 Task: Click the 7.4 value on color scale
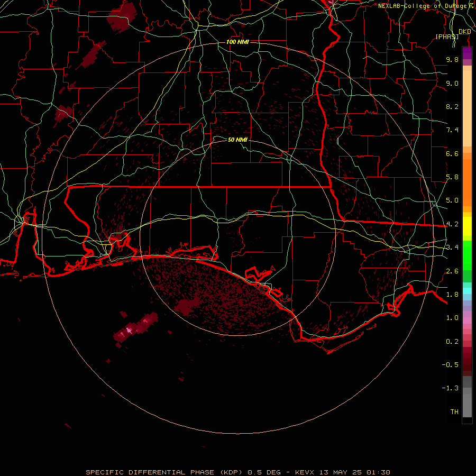452,130
